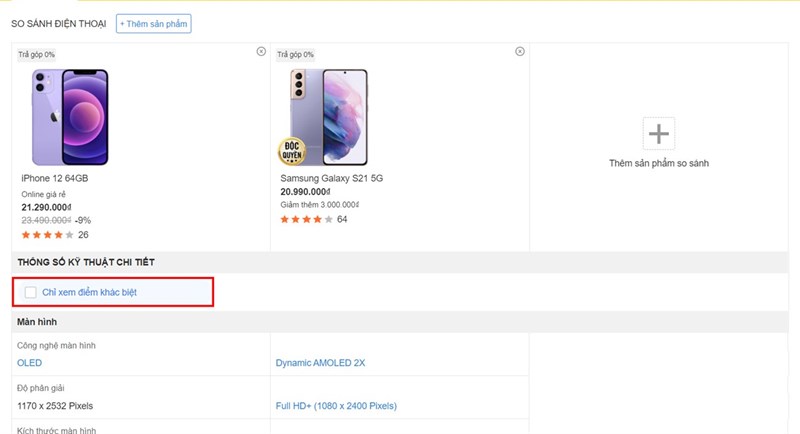Click the 'OLED' screen technology link
Screen dimensions: 800x434
click(x=30, y=363)
